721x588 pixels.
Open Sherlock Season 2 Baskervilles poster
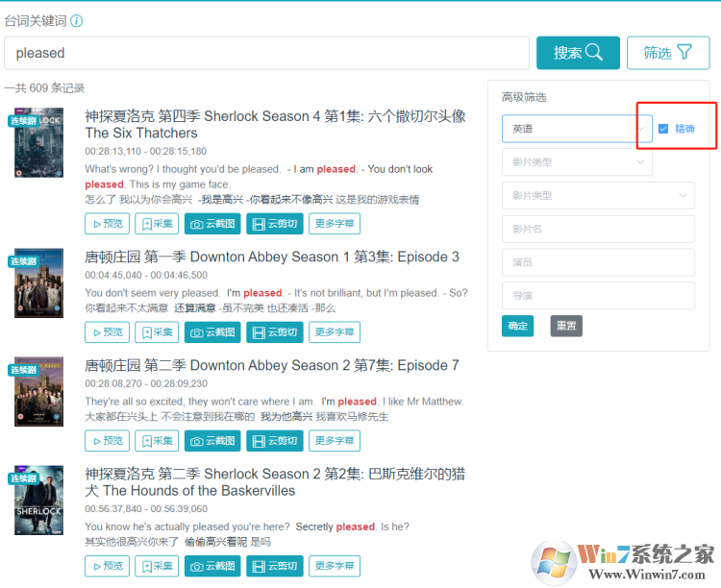pyautogui.click(x=39, y=501)
